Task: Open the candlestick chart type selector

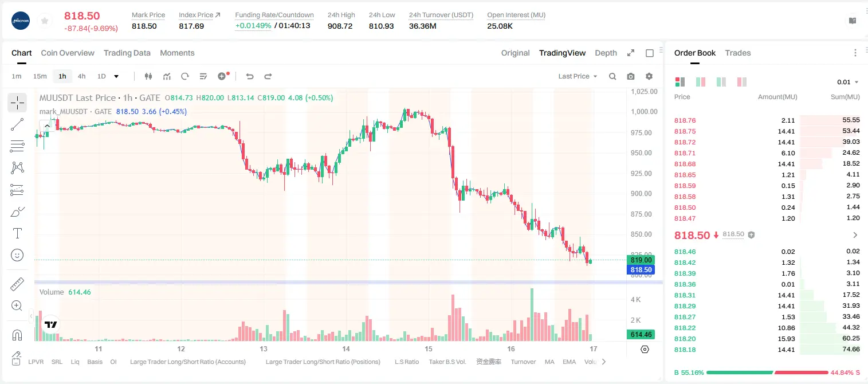Action: [x=148, y=76]
